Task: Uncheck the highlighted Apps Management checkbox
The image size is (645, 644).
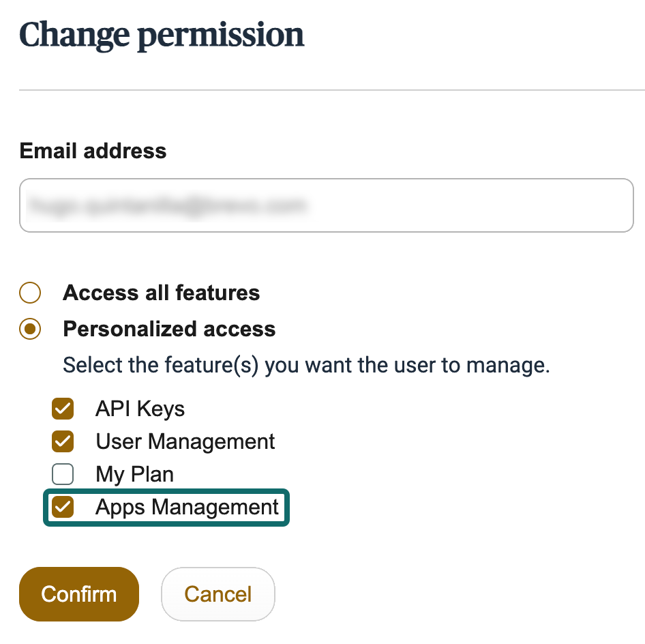Action: [62, 507]
